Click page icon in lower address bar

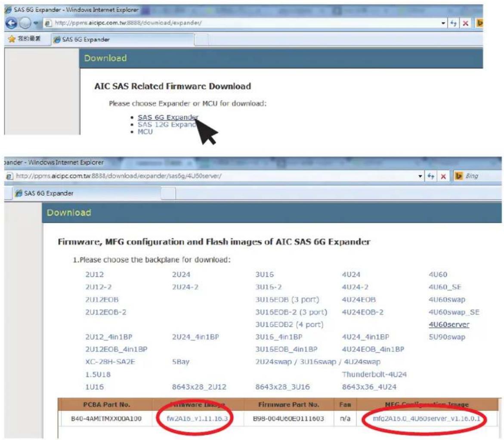(9, 176)
